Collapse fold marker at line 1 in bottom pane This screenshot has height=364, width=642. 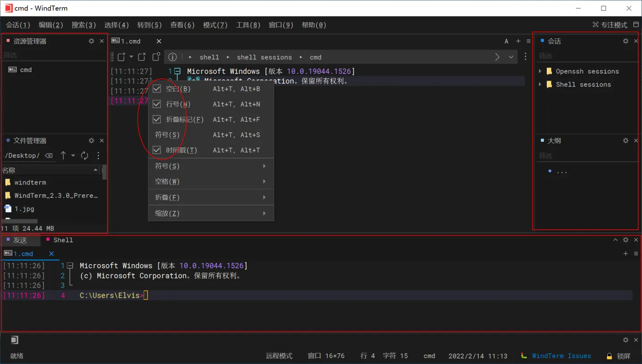pyautogui.click(x=70, y=266)
